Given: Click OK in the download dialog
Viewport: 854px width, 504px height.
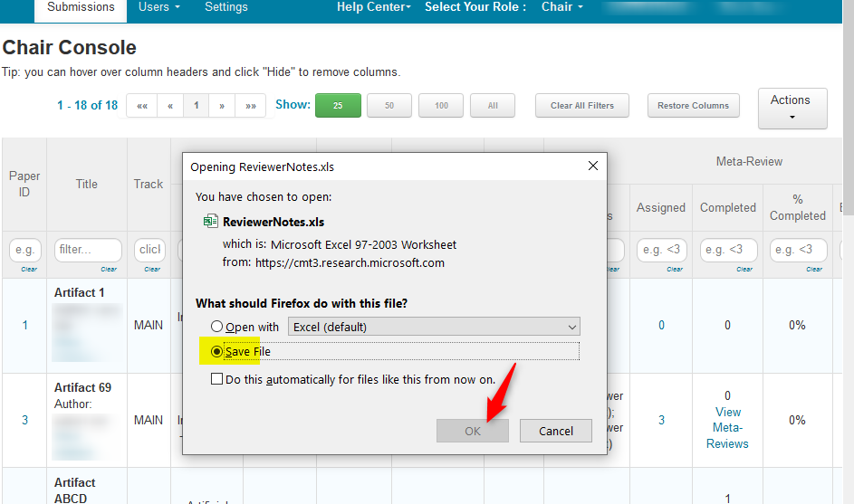Looking at the screenshot, I should (x=472, y=431).
